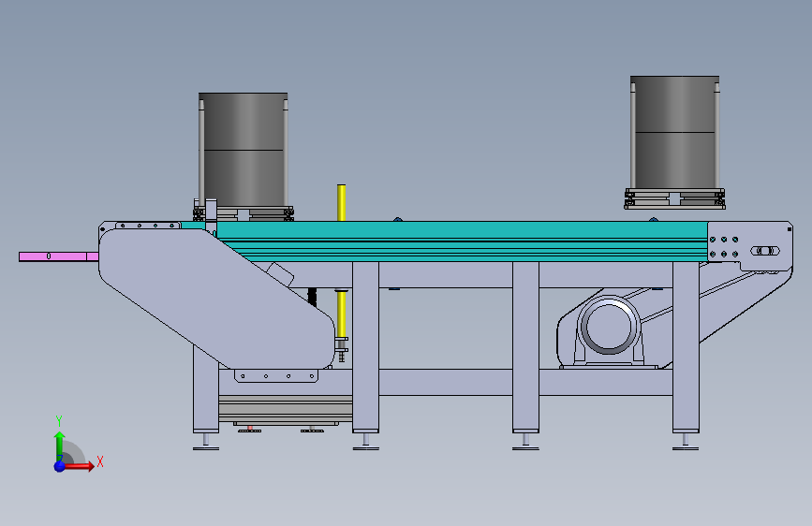812x526 pixels.
Task: Select the pallet under the right gray cylinder
Action: [674, 198]
